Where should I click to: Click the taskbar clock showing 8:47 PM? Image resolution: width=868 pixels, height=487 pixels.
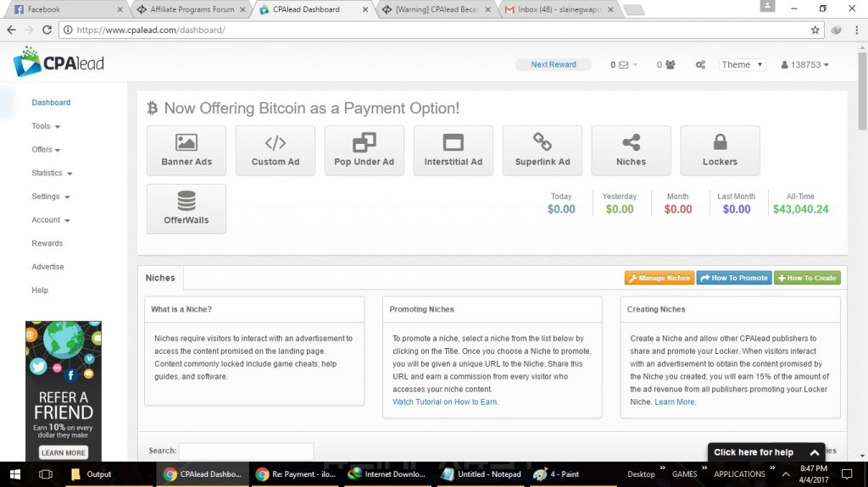814,474
